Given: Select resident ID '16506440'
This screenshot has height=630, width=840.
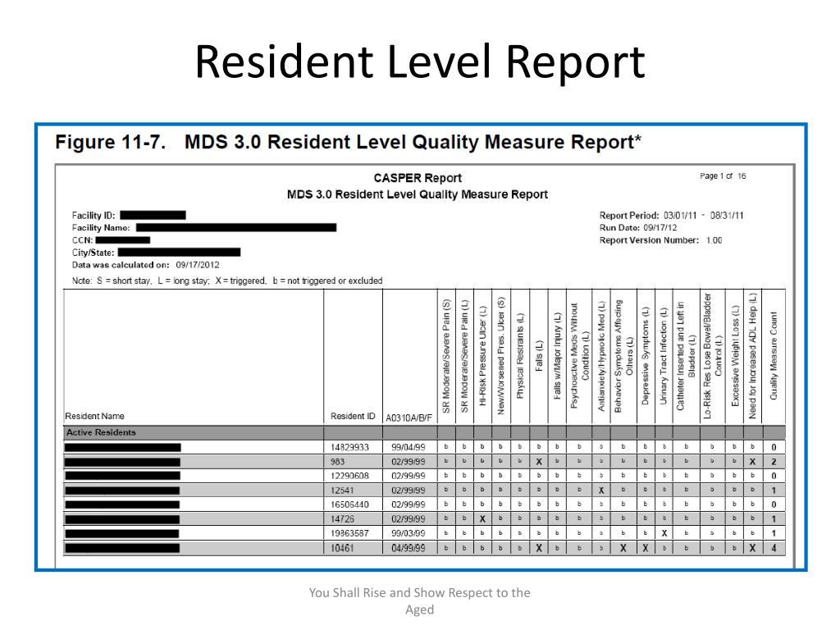Looking at the screenshot, I should tap(349, 504).
